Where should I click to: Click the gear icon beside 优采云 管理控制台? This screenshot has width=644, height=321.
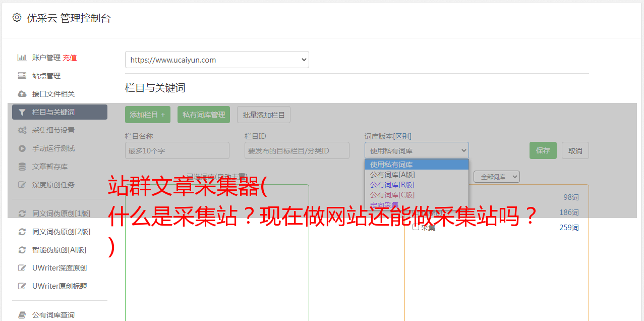[x=17, y=18]
